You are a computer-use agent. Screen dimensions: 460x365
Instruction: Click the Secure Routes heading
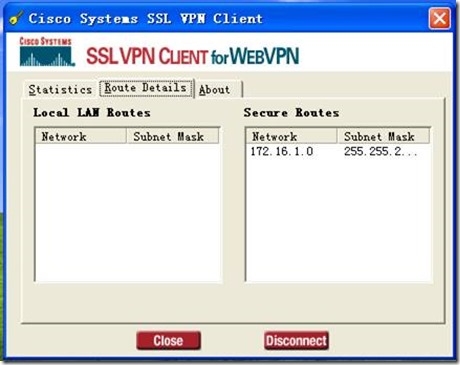tap(291, 113)
